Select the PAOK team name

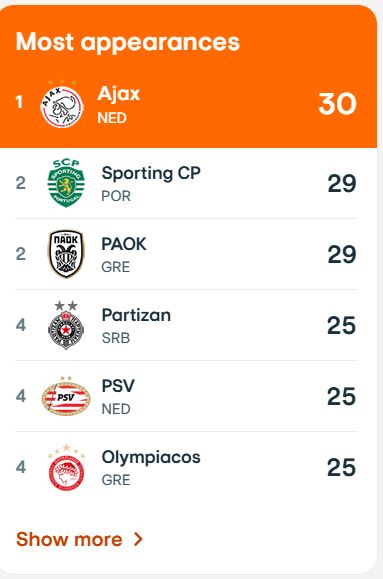pos(124,244)
